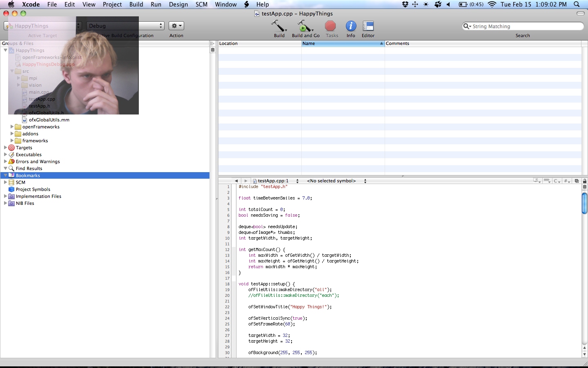This screenshot has height=368, width=588.
Task: Click the Build hammer icon
Action: pyautogui.click(x=279, y=27)
